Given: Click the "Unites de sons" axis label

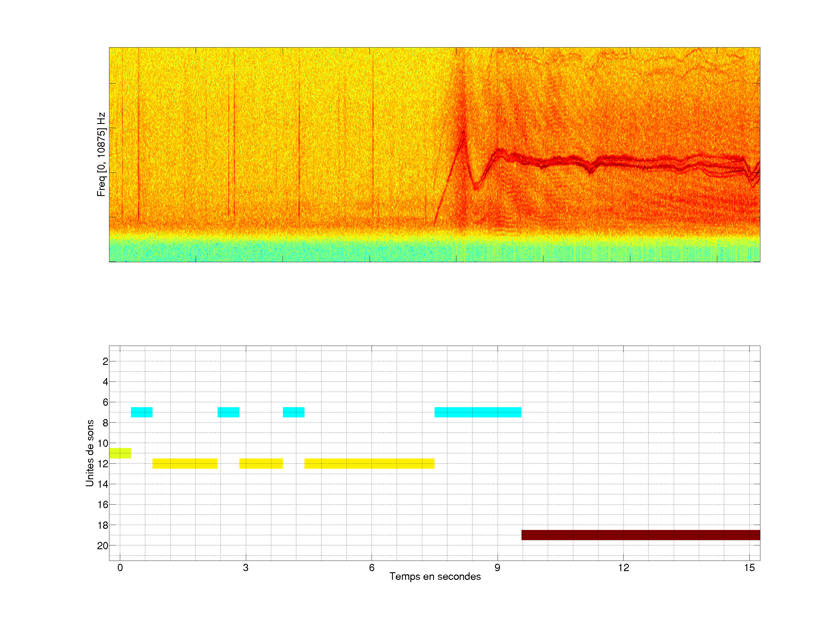Looking at the screenshot, I should click(x=90, y=453).
